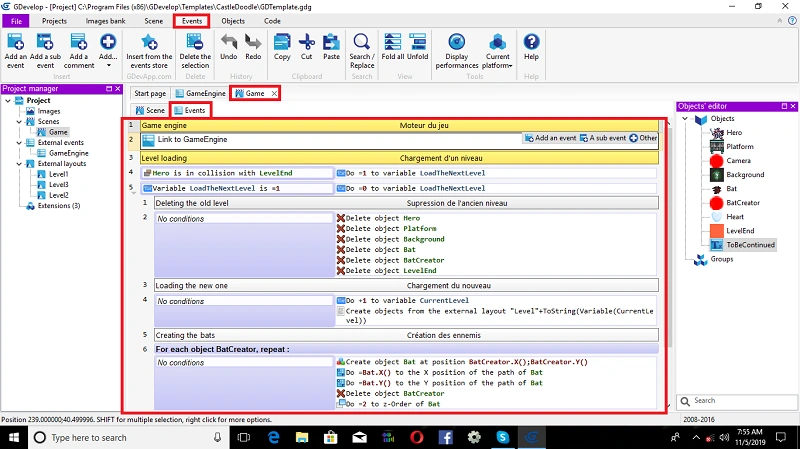Viewport: 800px width, 449px height.
Task: Select Groups in Objects' editor
Action: pyautogui.click(x=721, y=259)
